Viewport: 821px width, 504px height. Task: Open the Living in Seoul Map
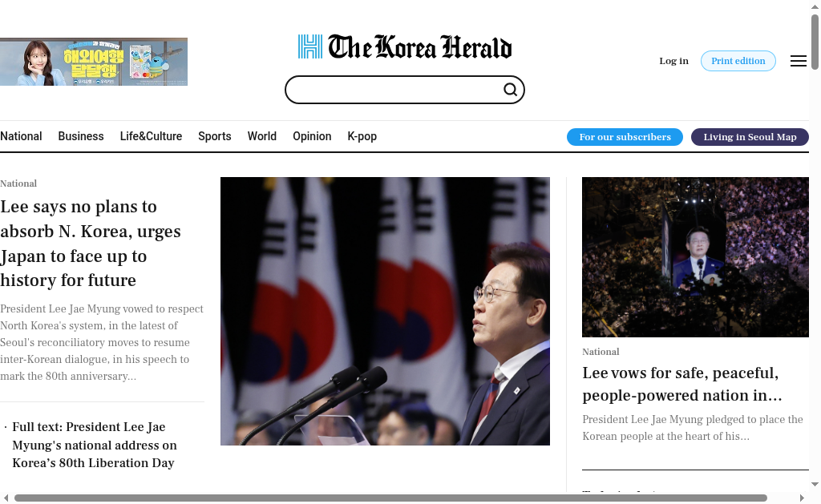[750, 136]
